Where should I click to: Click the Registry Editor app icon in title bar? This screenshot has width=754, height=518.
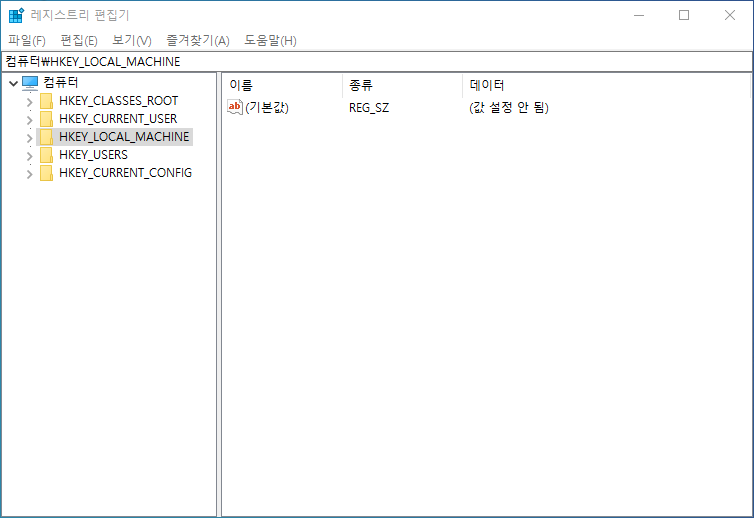pyautogui.click(x=16, y=15)
